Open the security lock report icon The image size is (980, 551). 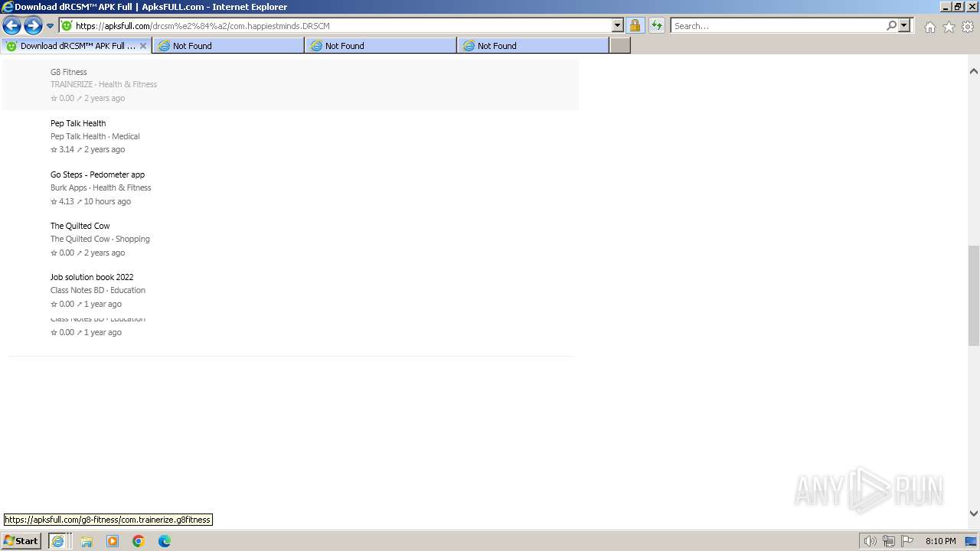(635, 26)
